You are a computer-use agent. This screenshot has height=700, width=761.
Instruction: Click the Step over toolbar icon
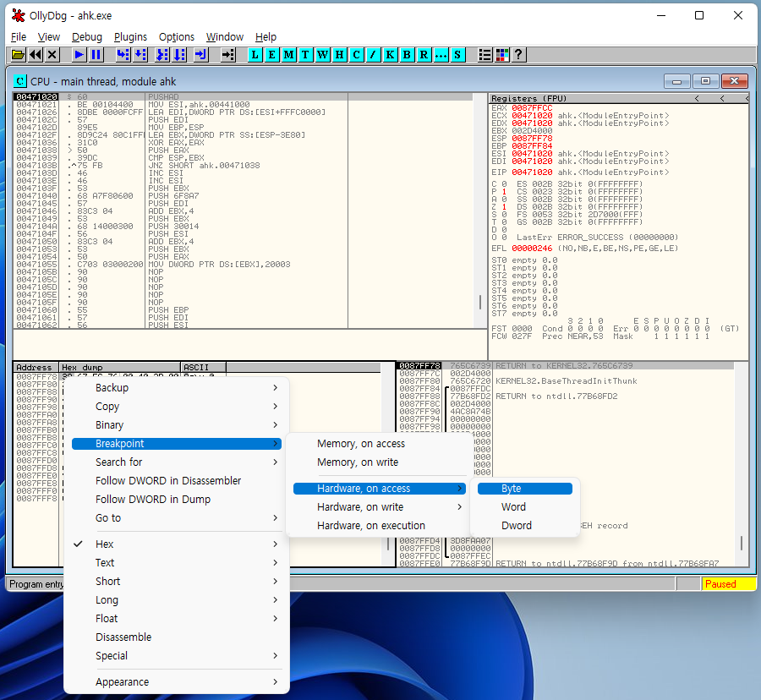(140, 55)
